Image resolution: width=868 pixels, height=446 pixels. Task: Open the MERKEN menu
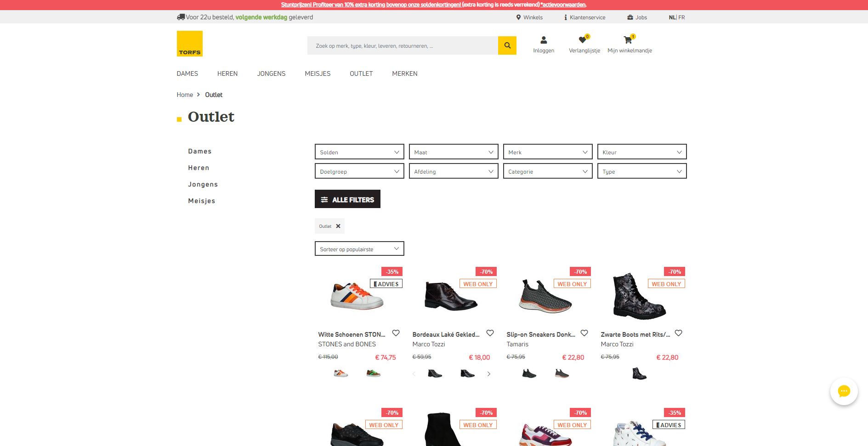pos(405,73)
